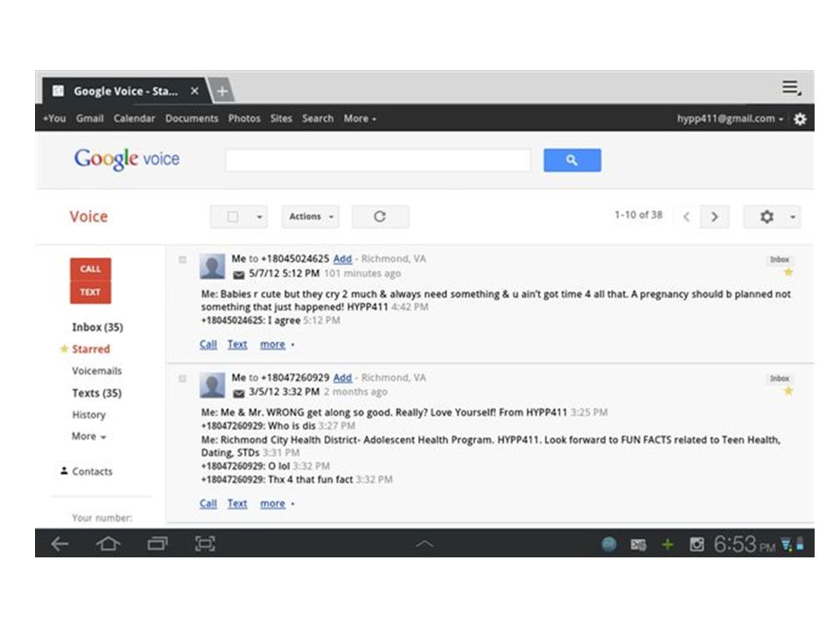This screenshot has width=840, height=630.
Task: Expand the More menu in top bar
Action: point(360,118)
